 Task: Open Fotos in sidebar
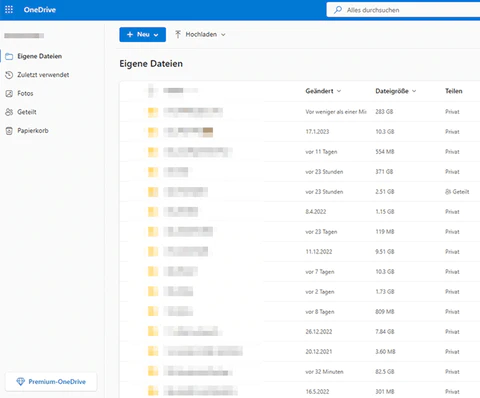(x=25, y=93)
